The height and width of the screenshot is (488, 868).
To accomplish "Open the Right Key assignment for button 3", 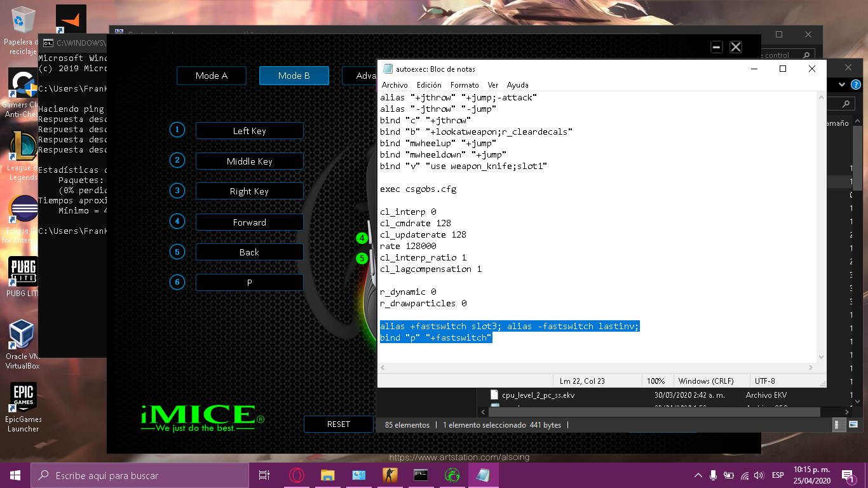I will coord(249,191).
